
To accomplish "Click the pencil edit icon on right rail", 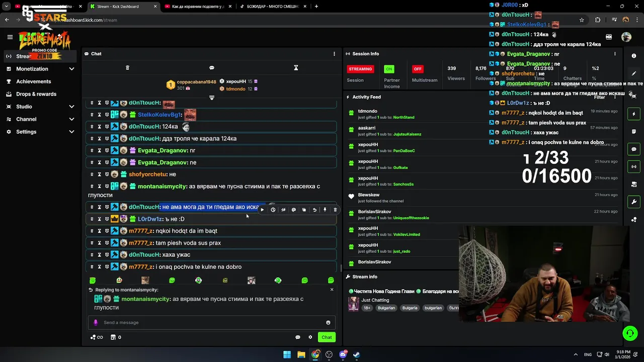I will pos(634,74).
